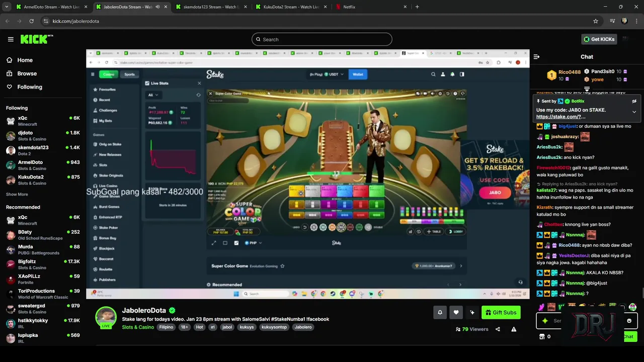
Task: Open recommended channel ToriProductions
Action: pos(43,294)
